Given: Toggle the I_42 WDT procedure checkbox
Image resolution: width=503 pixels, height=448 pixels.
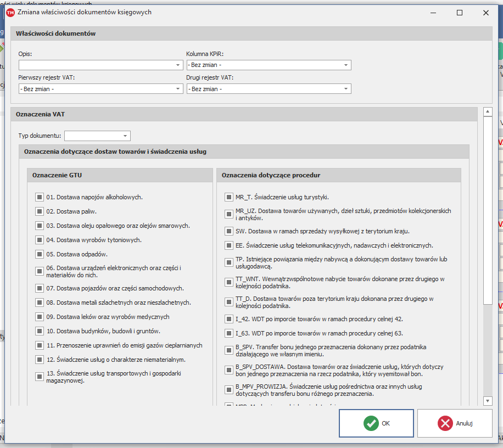Looking at the screenshot, I should tap(228, 319).
